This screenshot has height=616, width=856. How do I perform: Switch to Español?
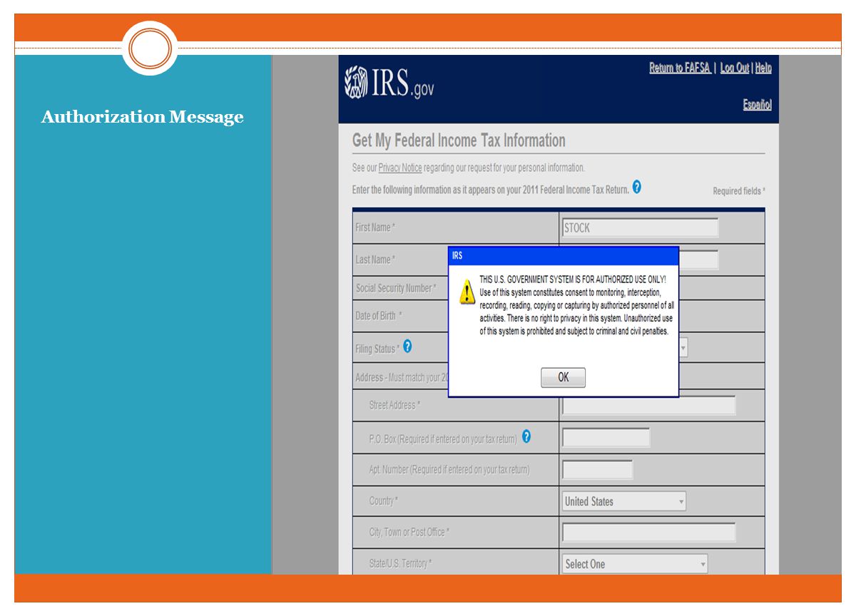pos(757,104)
